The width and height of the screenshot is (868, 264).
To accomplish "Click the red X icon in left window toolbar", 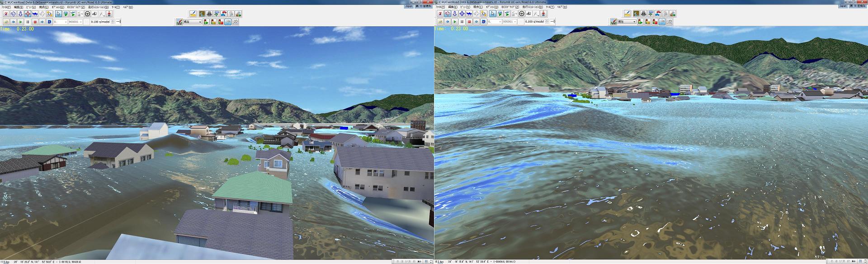I will coord(6,14).
